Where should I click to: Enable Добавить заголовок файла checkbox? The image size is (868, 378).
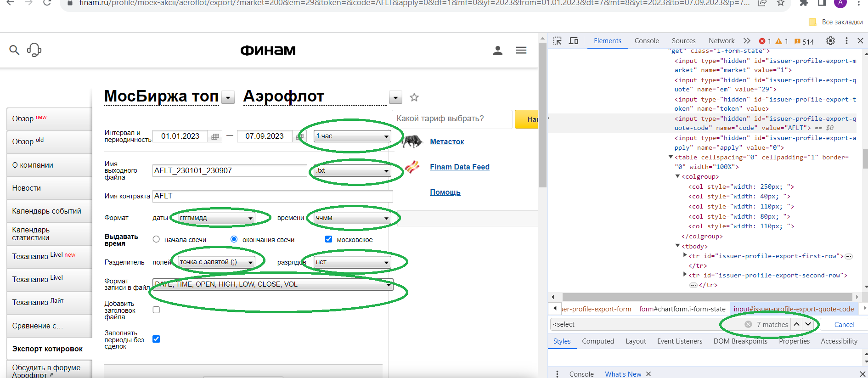[x=156, y=310]
